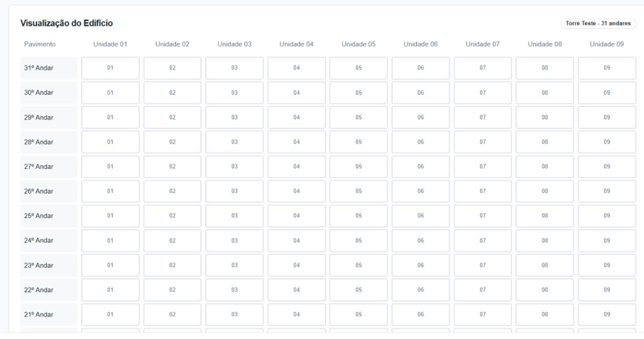Click the "Unidade 06" column header

click(x=421, y=44)
